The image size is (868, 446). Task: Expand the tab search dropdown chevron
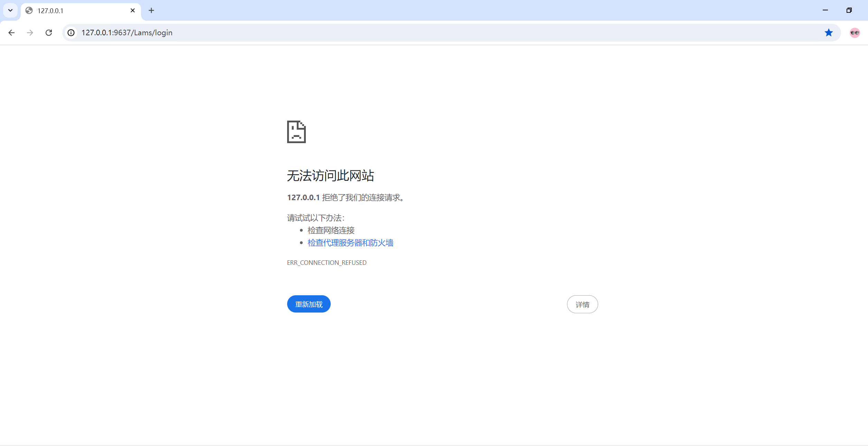click(10, 10)
